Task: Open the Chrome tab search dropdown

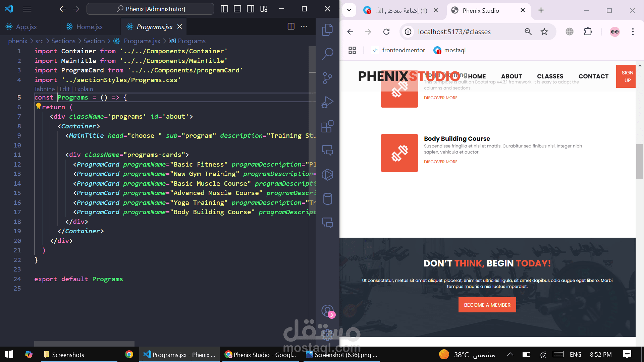Action: point(349,10)
